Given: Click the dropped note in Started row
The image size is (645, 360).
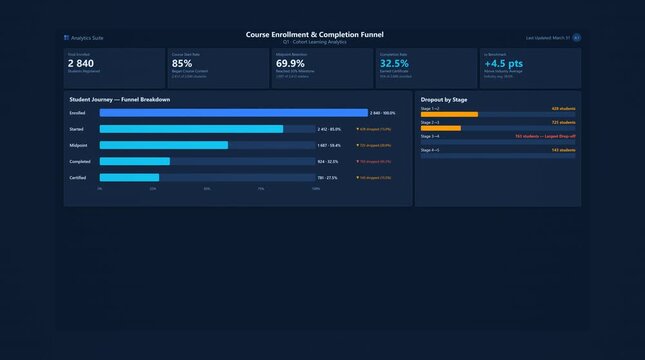Looking at the screenshot, I should click(x=374, y=129).
